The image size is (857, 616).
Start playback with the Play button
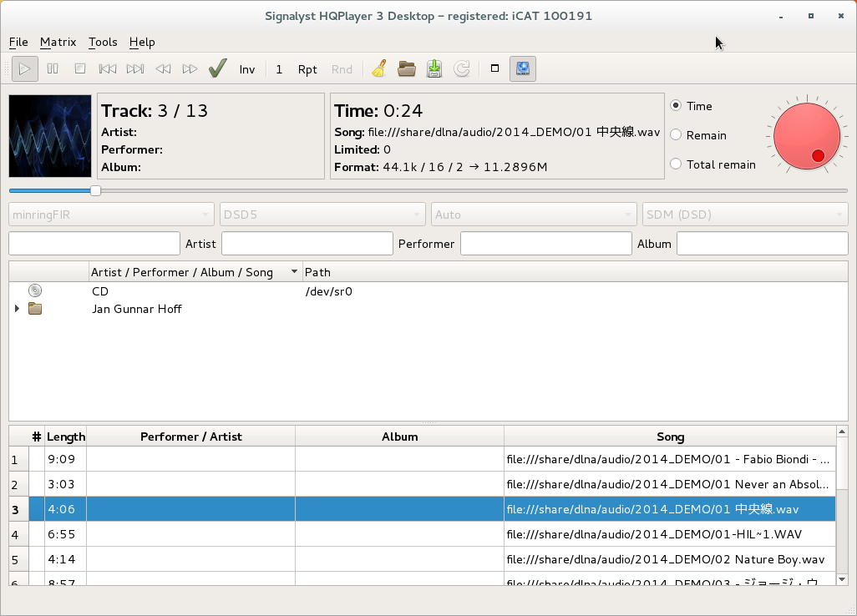click(x=24, y=68)
